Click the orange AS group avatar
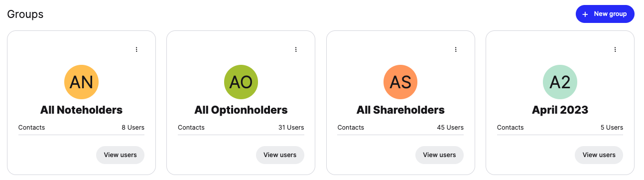644x180 pixels. 400,82
